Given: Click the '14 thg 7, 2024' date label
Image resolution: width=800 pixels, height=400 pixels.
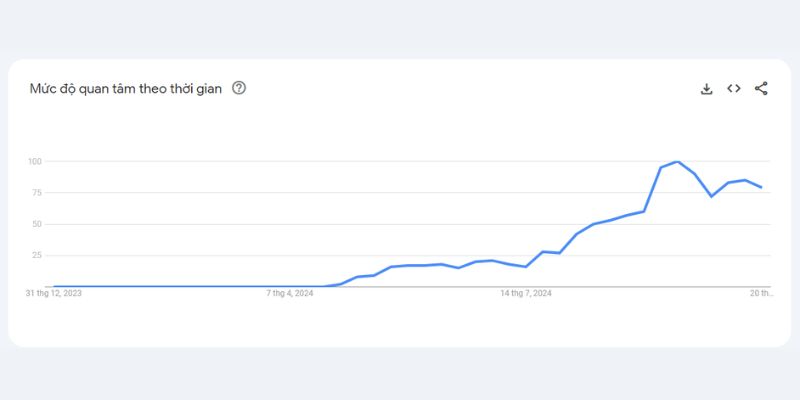Looking at the screenshot, I should (x=526, y=293).
